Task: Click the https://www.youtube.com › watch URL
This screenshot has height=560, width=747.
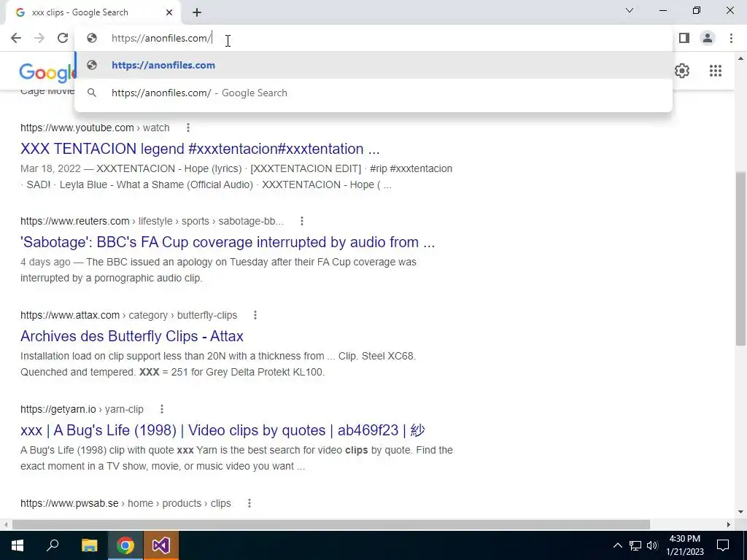Action: point(95,128)
